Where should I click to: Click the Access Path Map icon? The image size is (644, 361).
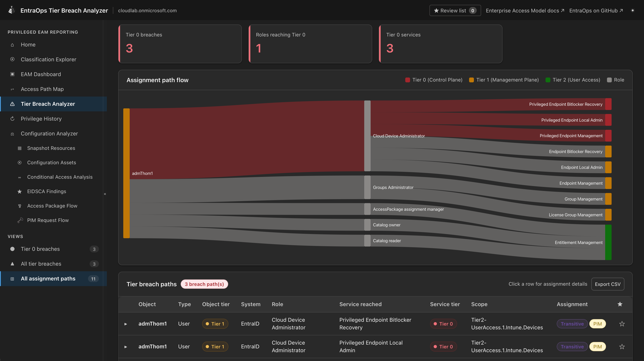12,89
